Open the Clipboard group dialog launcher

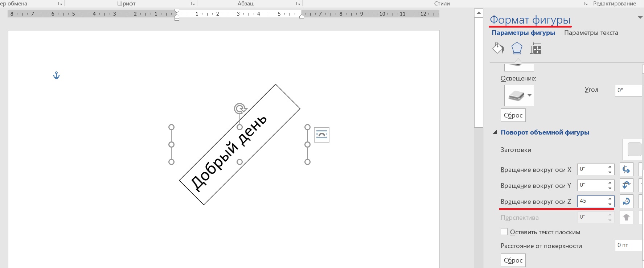click(60, 4)
